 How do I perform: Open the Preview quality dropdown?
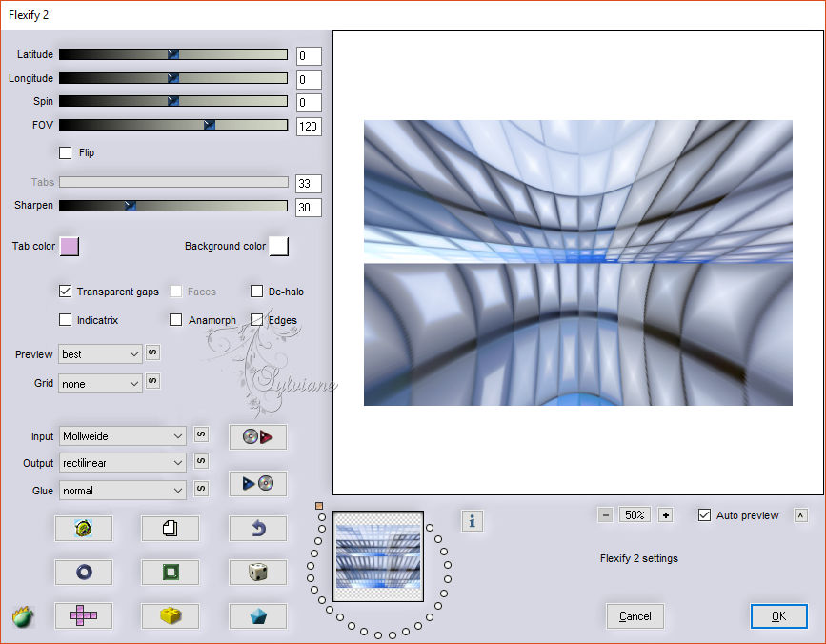(x=101, y=354)
